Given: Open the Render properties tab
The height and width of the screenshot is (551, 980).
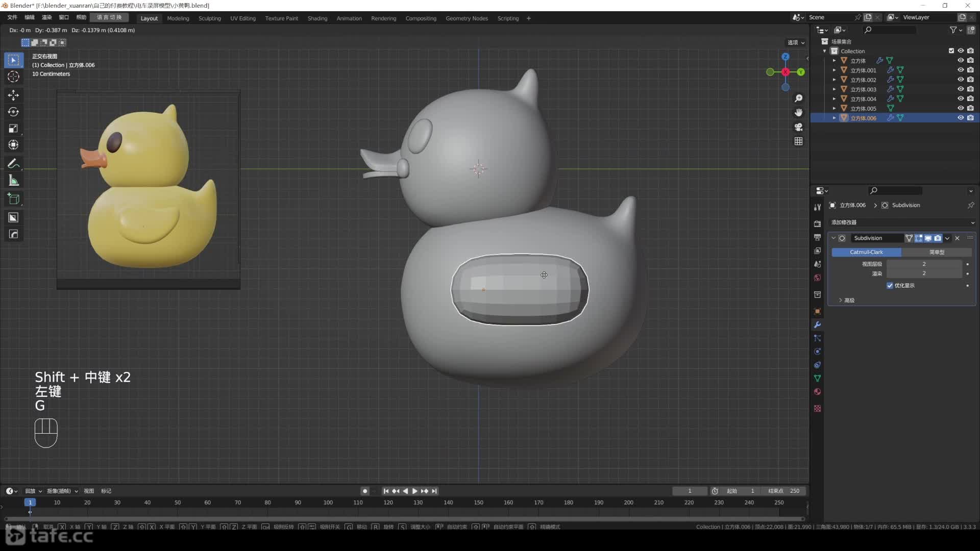Looking at the screenshot, I should pos(817,224).
